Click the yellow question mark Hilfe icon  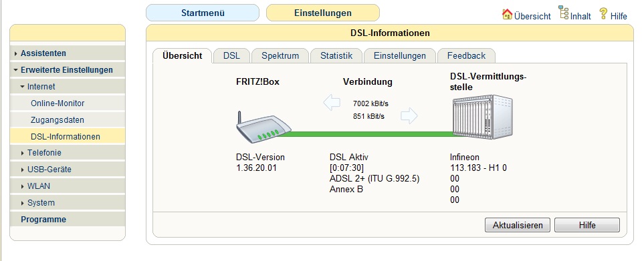click(x=603, y=13)
